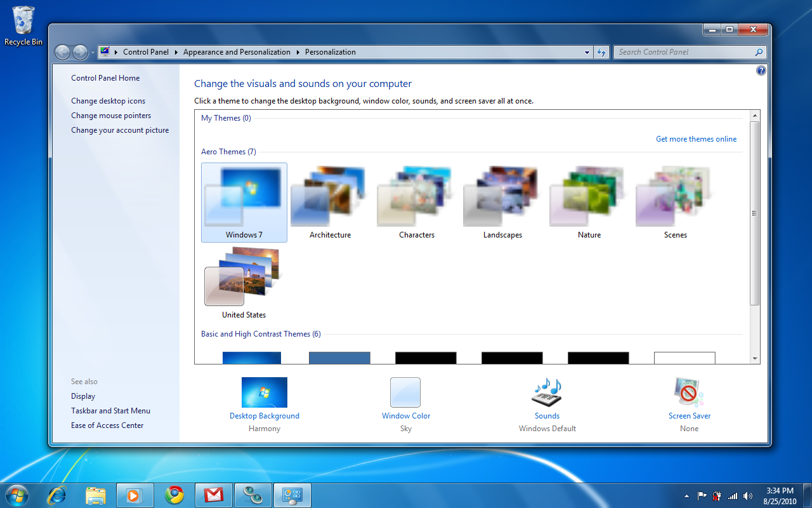812x508 pixels.
Task: Show hidden tray icons arrow
Action: click(686, 496)
